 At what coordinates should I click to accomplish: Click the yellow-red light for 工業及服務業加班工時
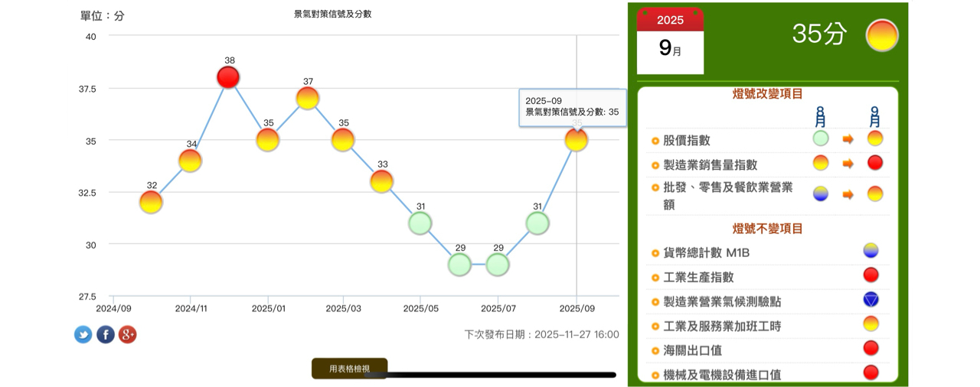[x=871, y=324]
